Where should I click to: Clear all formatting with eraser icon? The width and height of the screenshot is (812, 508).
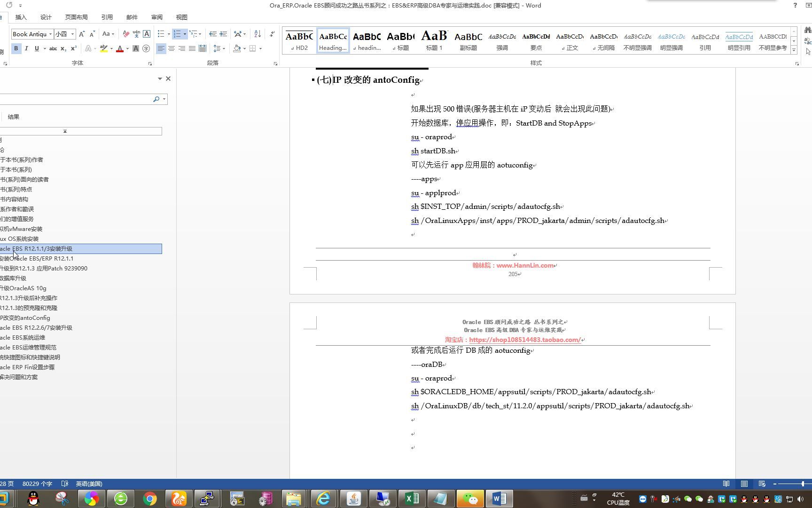point(125,34)
